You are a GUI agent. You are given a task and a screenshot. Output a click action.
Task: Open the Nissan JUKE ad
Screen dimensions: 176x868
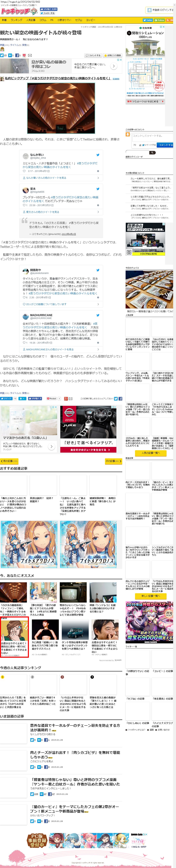pos(89,429)
